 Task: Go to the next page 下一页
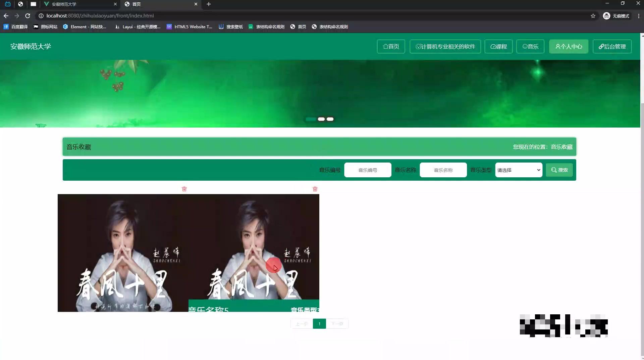tap(337, 324)
